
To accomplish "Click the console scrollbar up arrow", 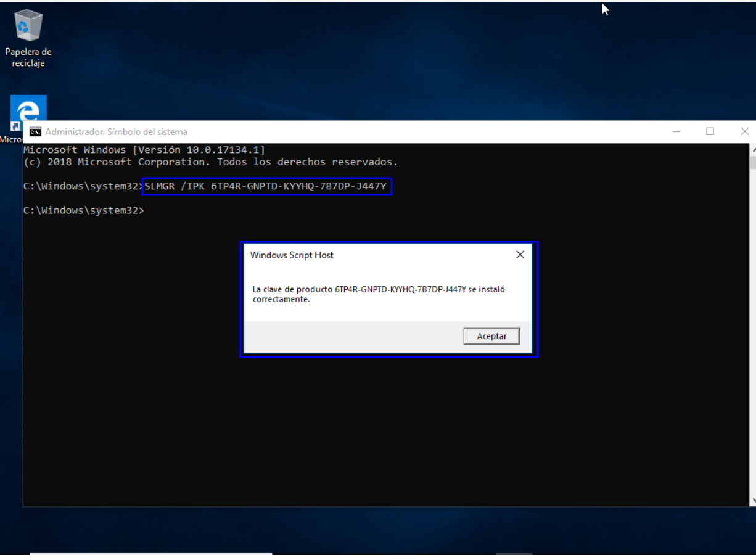I will (753, 149).
